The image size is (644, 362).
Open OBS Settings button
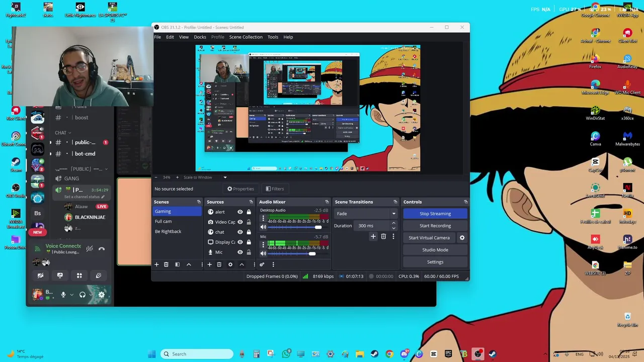435,262
